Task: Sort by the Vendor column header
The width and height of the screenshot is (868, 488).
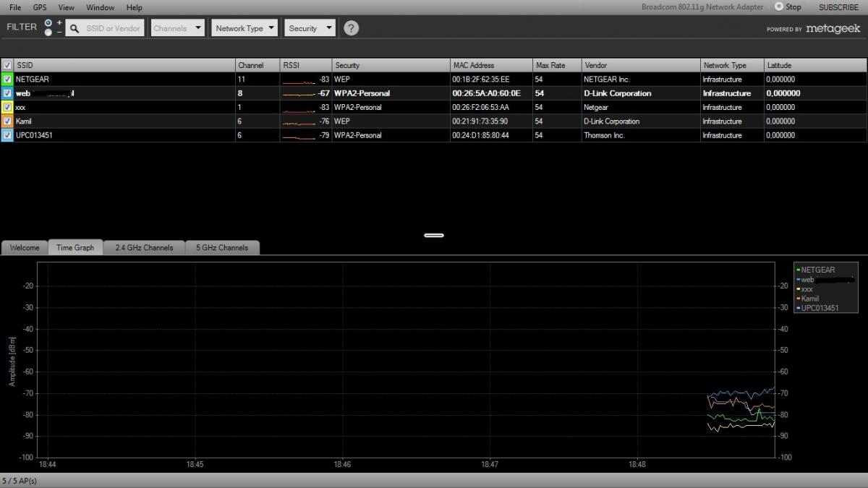Action: [641, 65]
